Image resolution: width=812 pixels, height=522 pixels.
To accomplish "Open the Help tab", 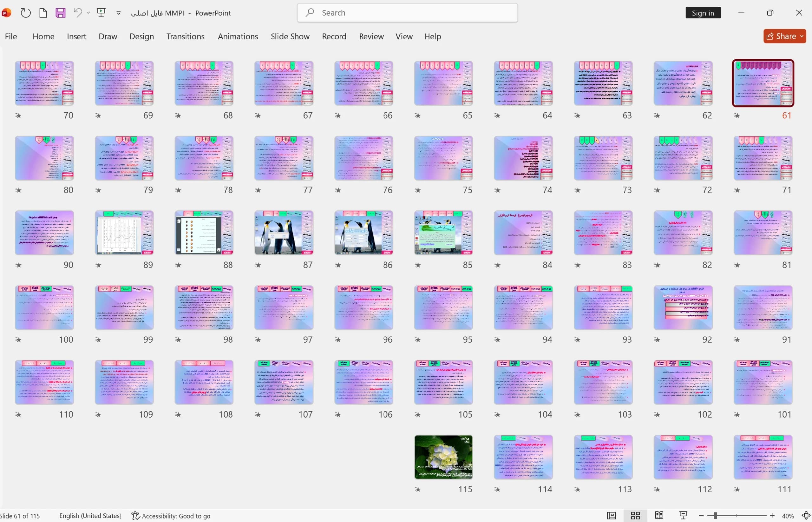I will coord(433,36).
